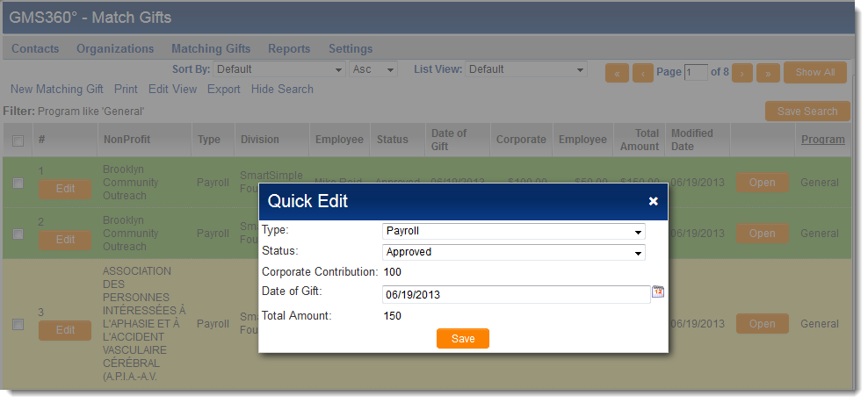Image resolution: width=868 pixels, height=403 pixels.
Task: Open the List View dropdown
Action: (525, 69)
